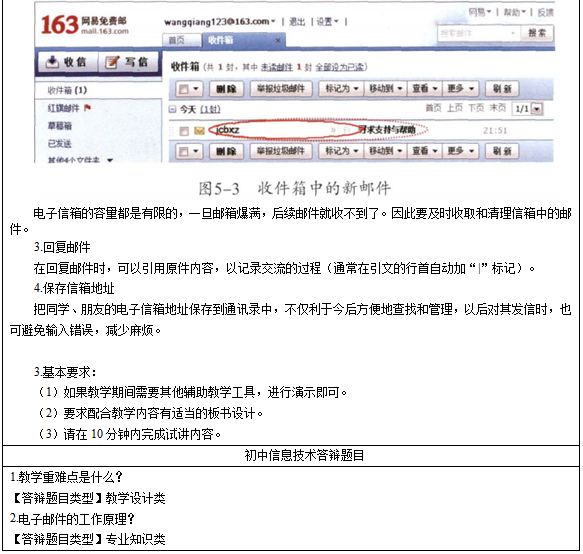
Task: Click the 163 网易免费邮 logo
Action: click(x=84, y=25)
